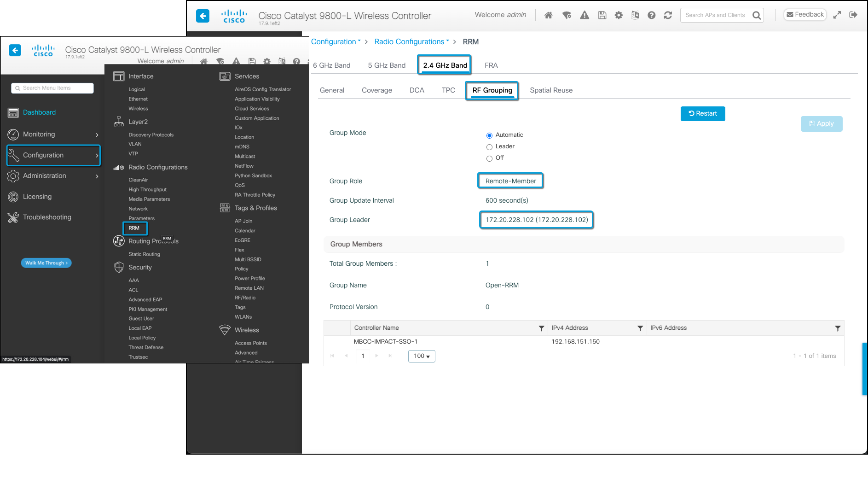
Task: Click the refresh icon in the header
Action: point(668,15)
